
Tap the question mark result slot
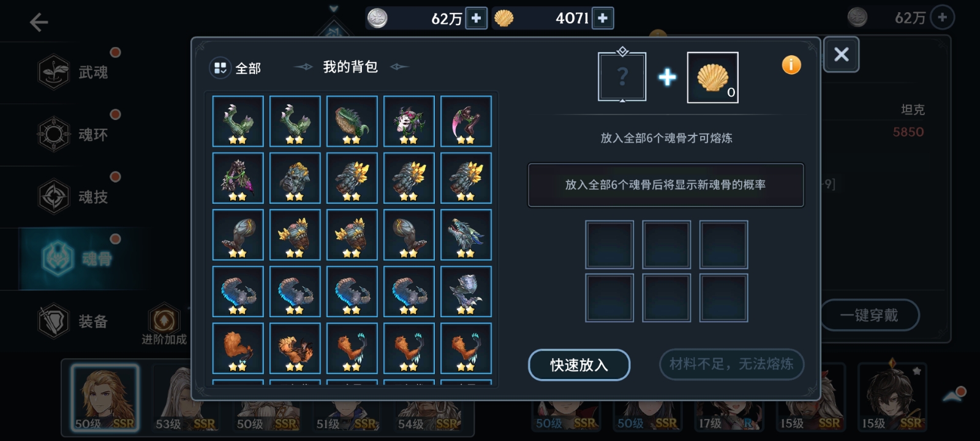pos(622,77)
